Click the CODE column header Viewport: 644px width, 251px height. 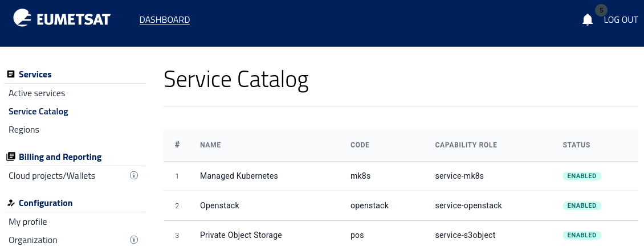tap(360, 145)
